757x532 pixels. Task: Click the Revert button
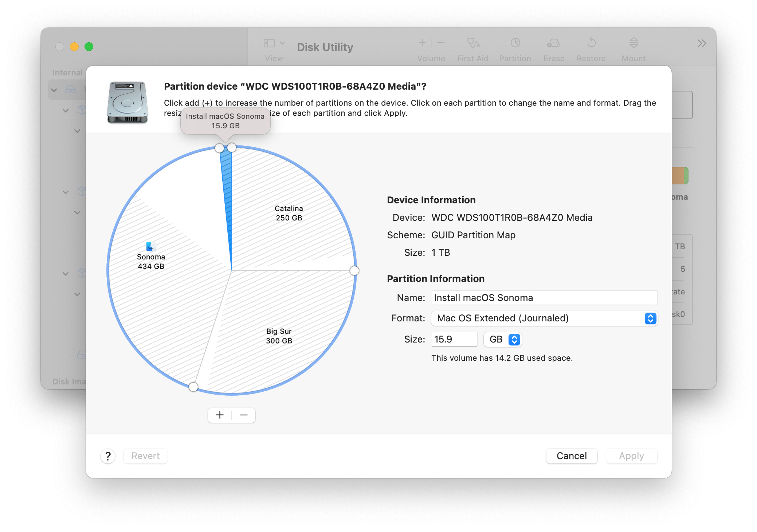click(145, 456)
